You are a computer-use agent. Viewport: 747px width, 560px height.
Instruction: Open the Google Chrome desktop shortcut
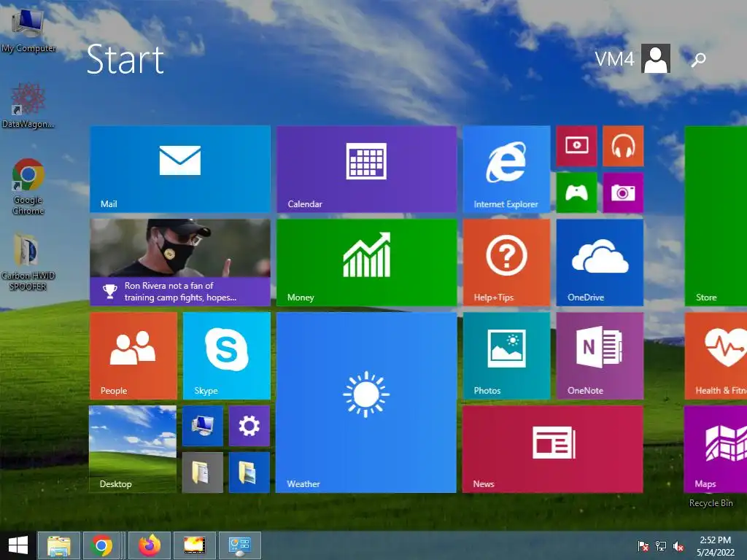(28, 187)
